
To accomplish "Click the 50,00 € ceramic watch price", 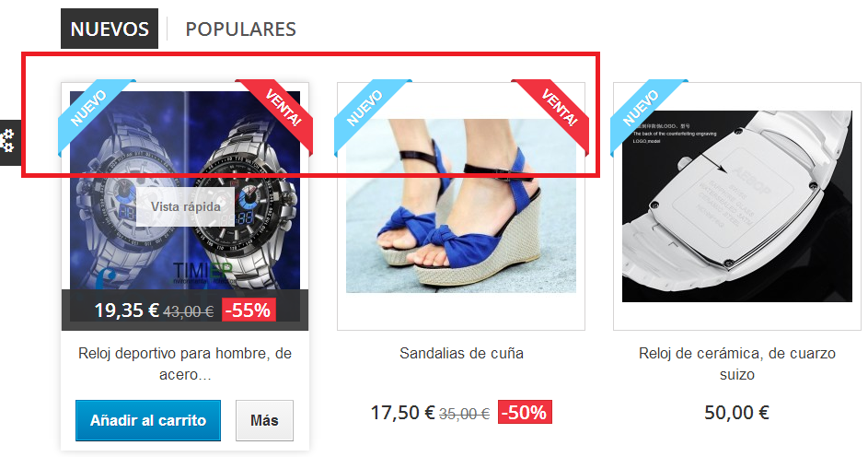I will point(736,413).
